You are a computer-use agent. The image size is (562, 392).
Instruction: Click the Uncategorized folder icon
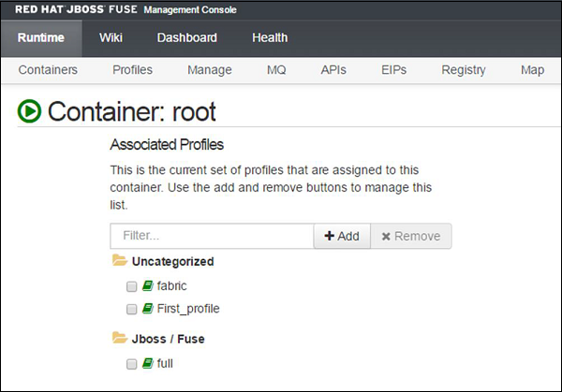119,261
